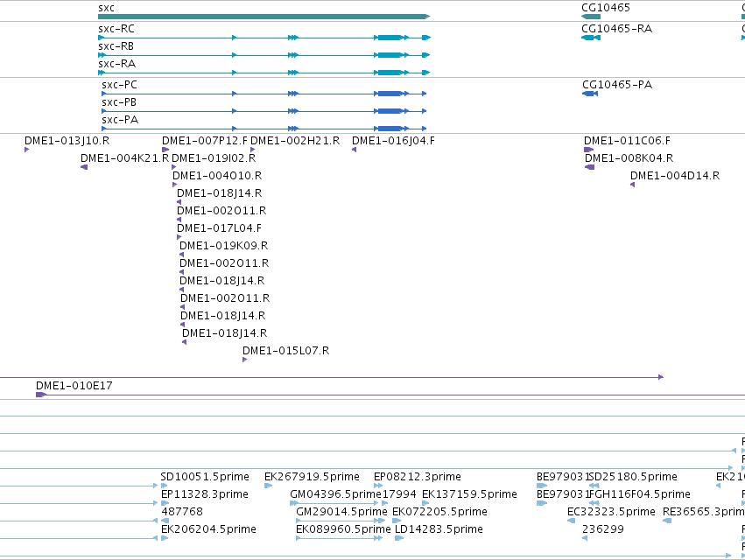Select the EP11328.3prime EST label
Viewport: 745px width, 560px height.
205,494
